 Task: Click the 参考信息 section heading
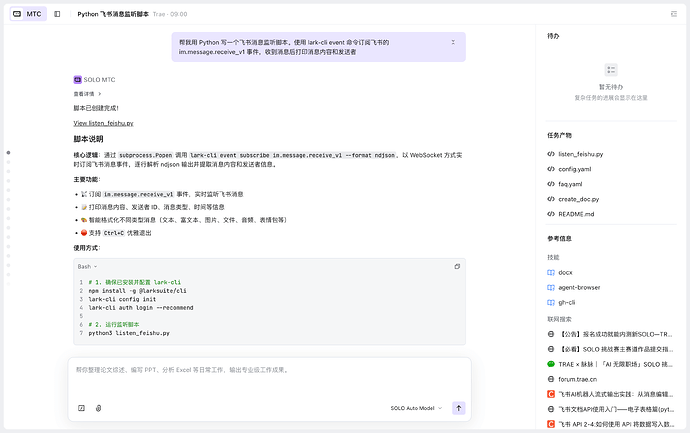tap(559, 239)
